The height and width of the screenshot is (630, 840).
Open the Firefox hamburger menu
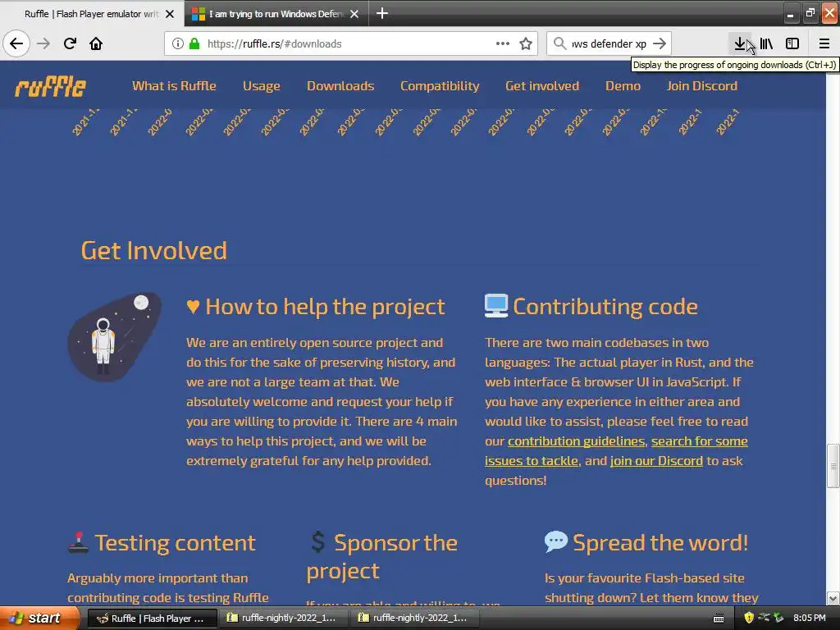tap(824, 43)
